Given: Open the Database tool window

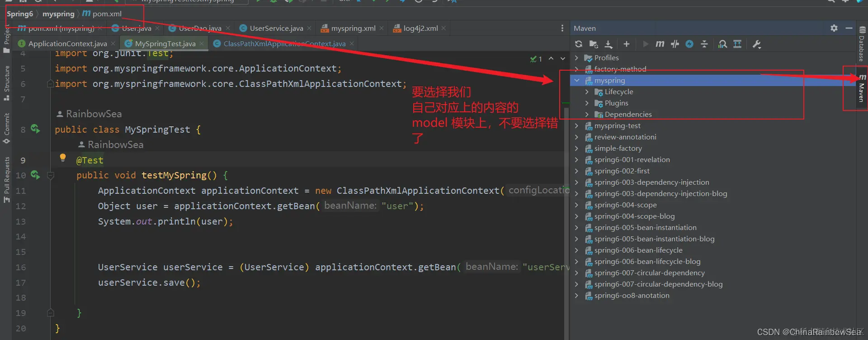Looking at the screenshot, I should (862, 43).
